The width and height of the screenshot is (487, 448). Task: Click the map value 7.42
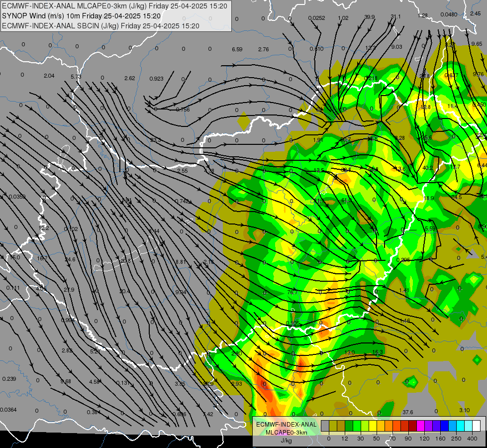point(208,414)
